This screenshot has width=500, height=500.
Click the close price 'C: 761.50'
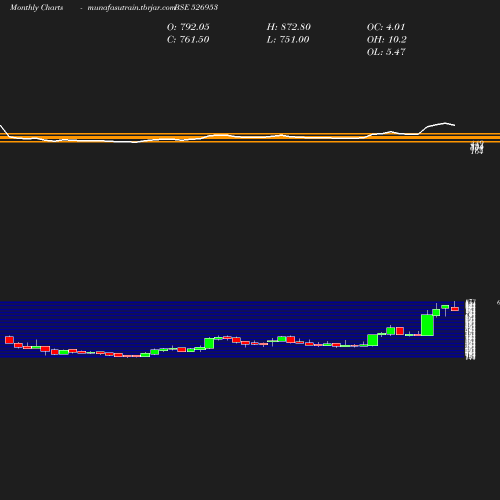[x=188, y=40]
